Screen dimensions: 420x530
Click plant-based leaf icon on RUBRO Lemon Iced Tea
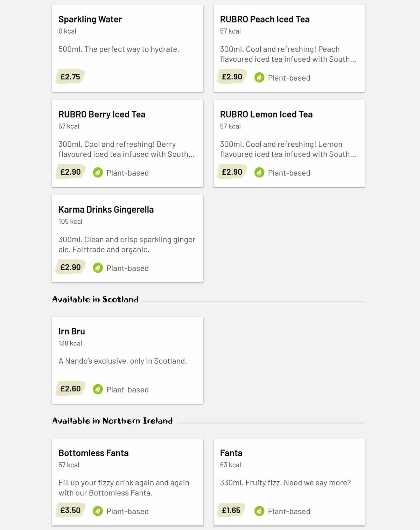tap(259, 173)
